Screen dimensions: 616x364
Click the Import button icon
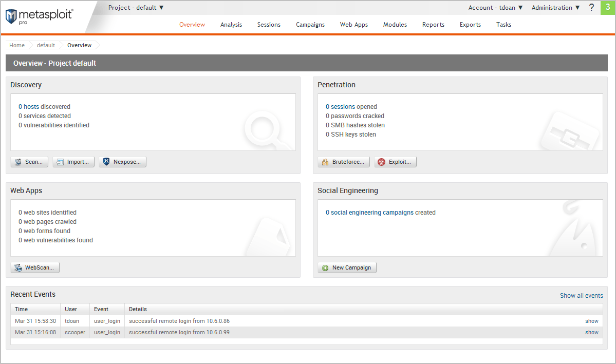coord(60,162)
